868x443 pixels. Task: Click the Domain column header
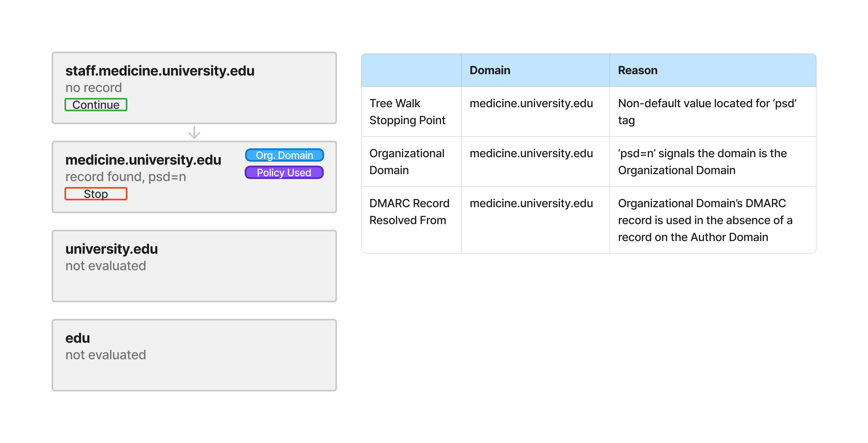pyautogui.click(x=535, y=70)
